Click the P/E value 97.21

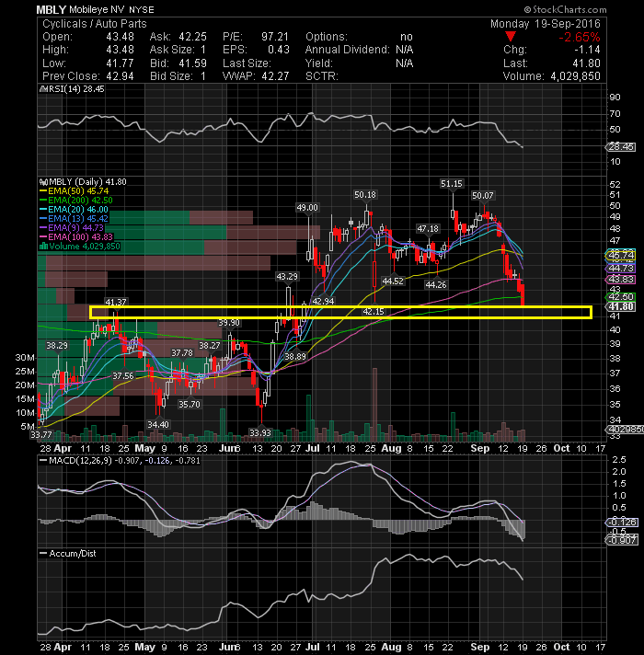(275, 37)
